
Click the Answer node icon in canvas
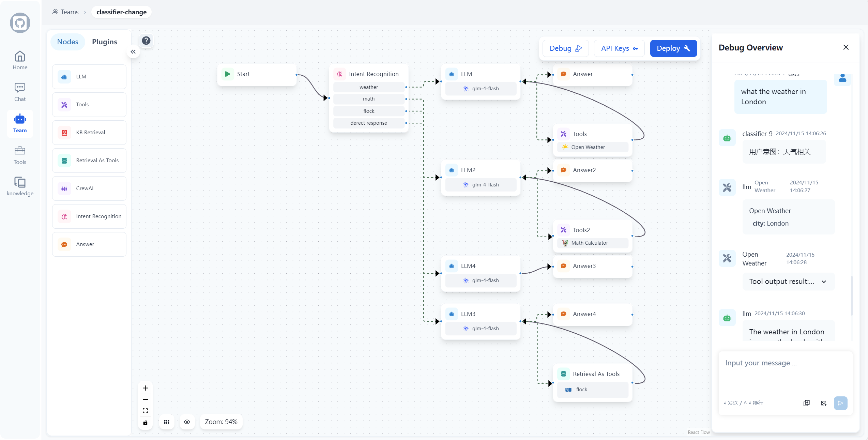pos(563,74)
